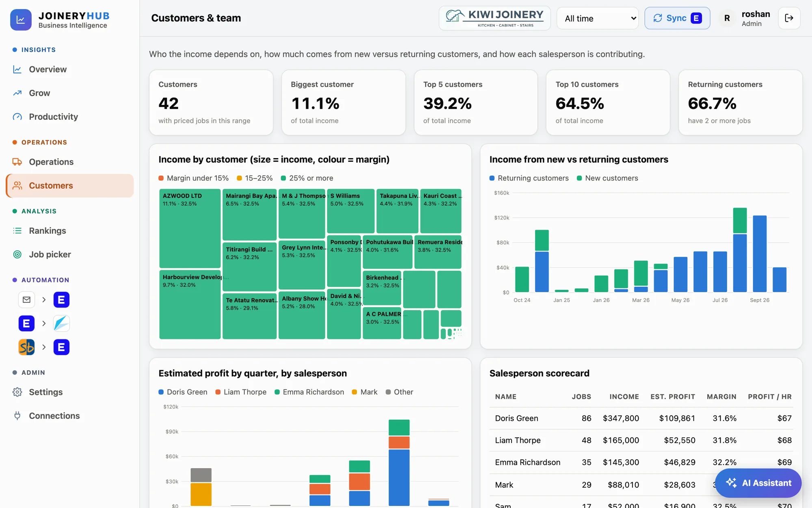Screen dimensions: 812x508
Task: Click the chevron after the Sb icon
Action: click(x=44, y=347)
